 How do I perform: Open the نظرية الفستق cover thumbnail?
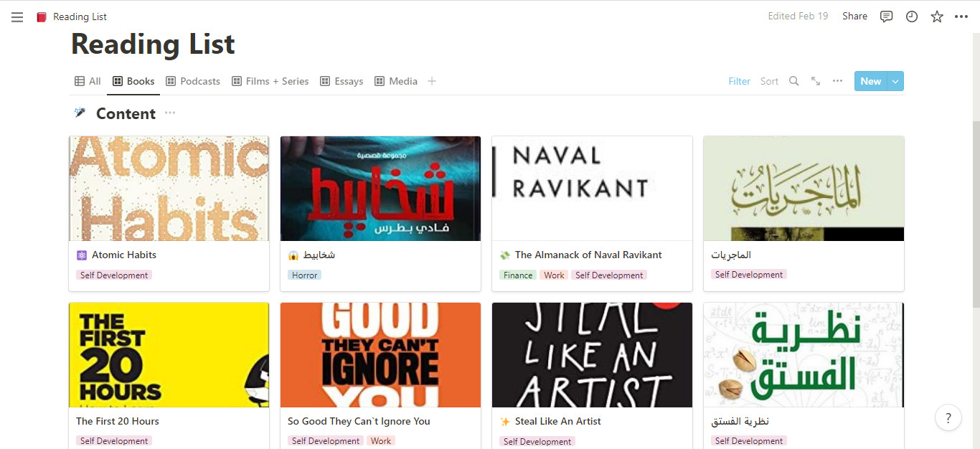[x=804, y=355]
